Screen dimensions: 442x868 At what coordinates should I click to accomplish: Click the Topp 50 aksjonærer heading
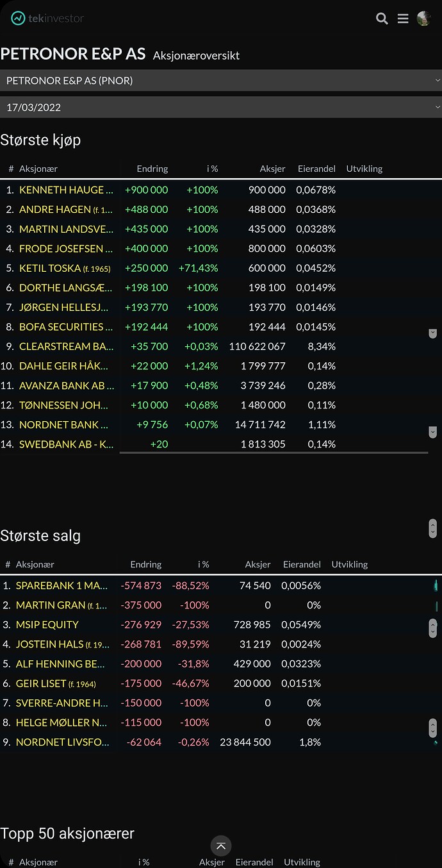(x=67, y=833)
